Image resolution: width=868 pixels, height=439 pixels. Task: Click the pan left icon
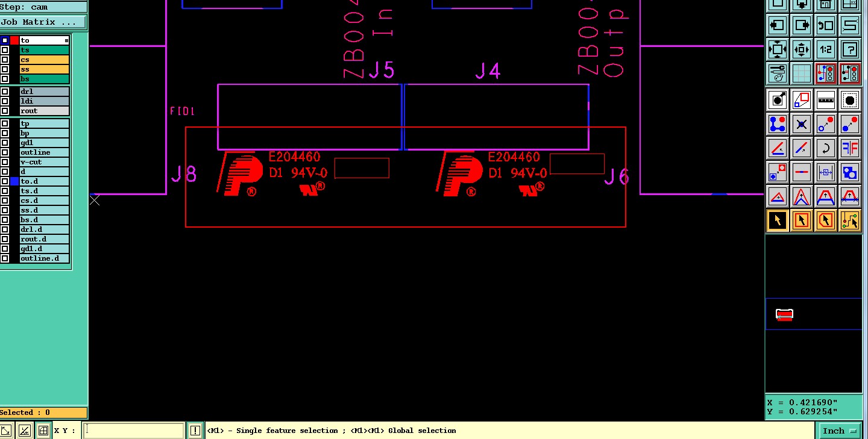point(778,26)
